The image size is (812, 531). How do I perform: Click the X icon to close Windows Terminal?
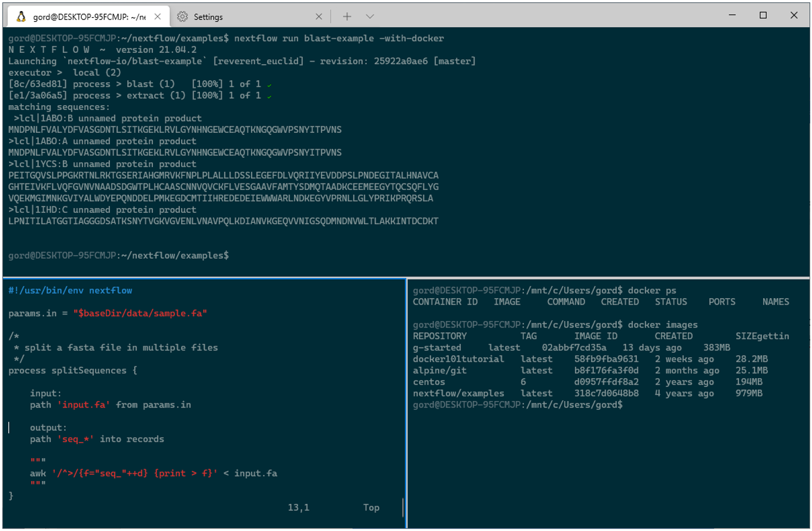(795, 15)
